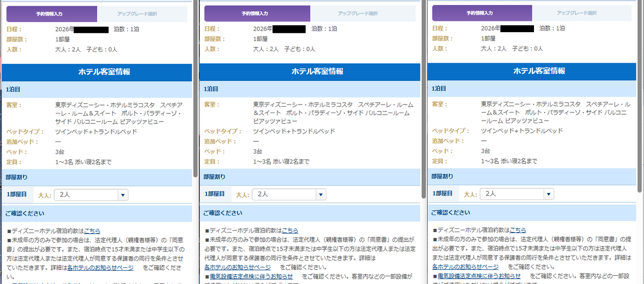644x284 pixels.
Task: Select 予約情報入力 tab in middle panel
Action: tap(258, 13)
